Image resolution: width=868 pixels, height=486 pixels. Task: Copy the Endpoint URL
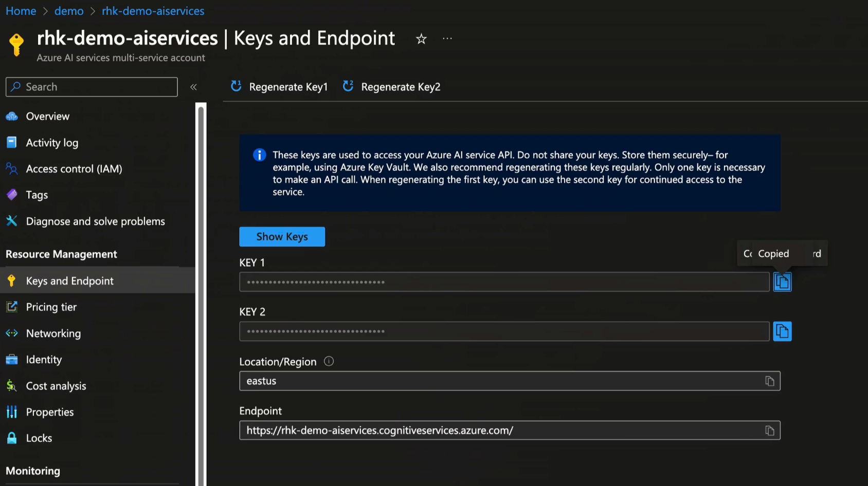click(x=769, y=431)
